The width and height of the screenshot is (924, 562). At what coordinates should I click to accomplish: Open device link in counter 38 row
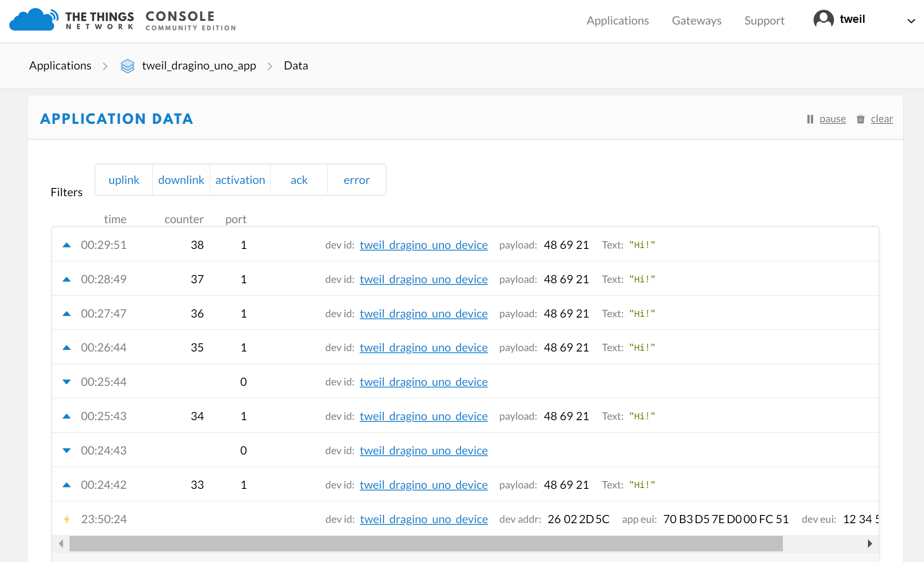click(x=424, y=245)
